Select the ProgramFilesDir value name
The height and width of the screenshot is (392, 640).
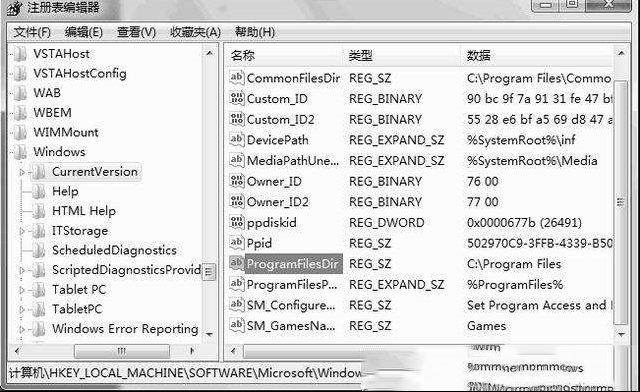293,264
